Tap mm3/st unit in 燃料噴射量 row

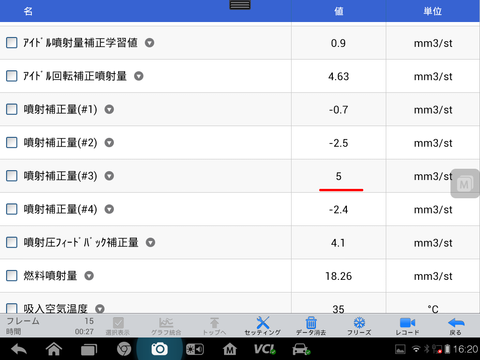point(433,276)
